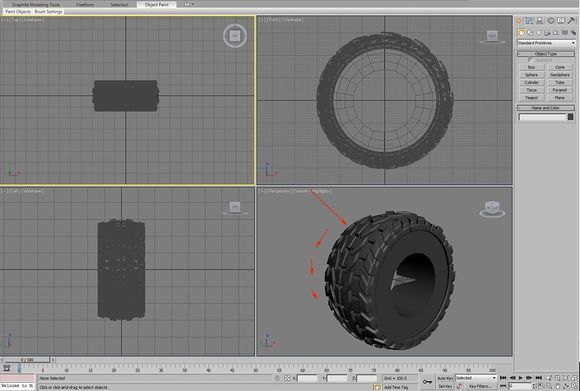580x391 pixels.
Task: Click the Teapot primitive button
Action: point(532,98)
